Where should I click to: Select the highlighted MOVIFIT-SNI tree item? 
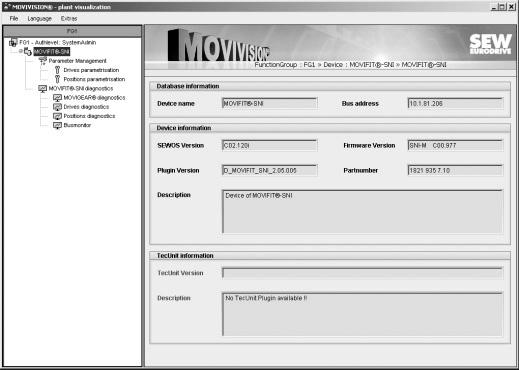(52, 52)
